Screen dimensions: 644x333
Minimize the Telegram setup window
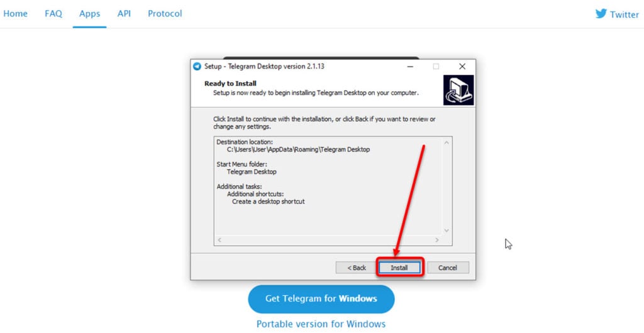pos(410,67)
